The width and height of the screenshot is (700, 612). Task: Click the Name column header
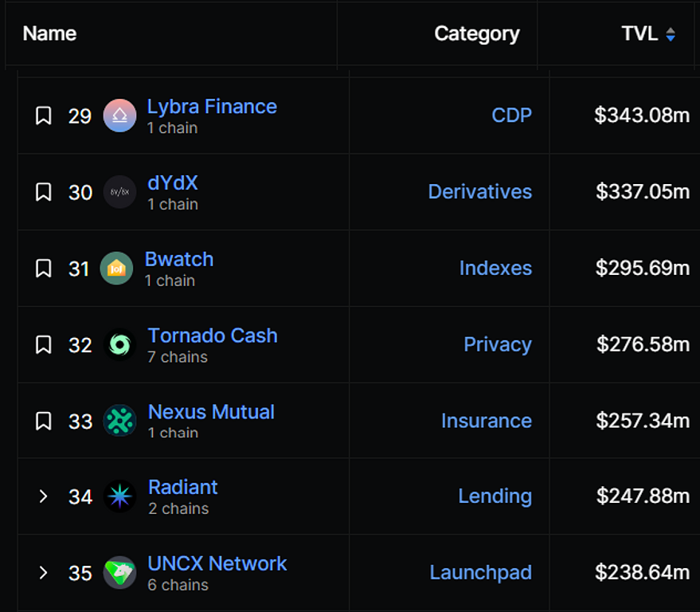point(49,33)
